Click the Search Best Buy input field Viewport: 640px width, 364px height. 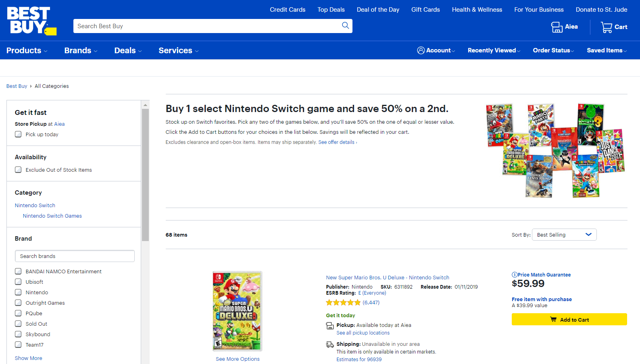[x=208, y=26]
